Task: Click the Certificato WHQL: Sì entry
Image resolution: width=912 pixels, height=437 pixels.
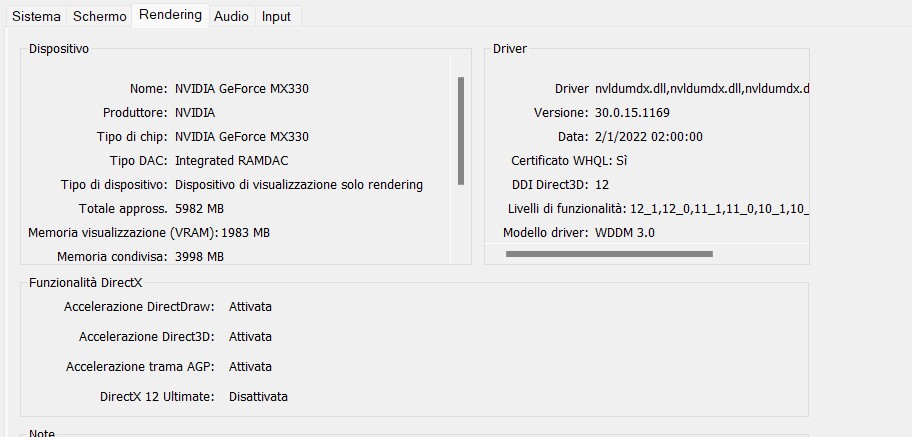Action: [569, 161]
